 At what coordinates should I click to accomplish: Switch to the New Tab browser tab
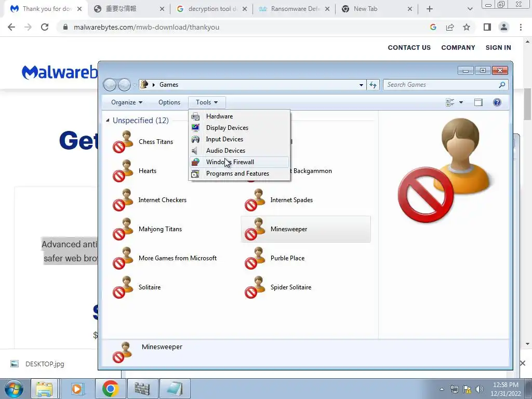coord(377,9)
